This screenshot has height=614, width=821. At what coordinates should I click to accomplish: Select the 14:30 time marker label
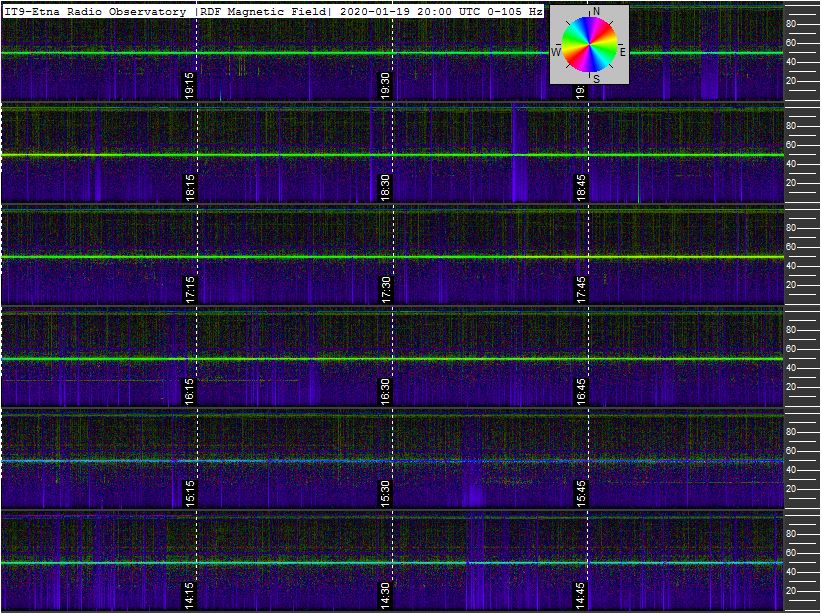click(386, 596)
